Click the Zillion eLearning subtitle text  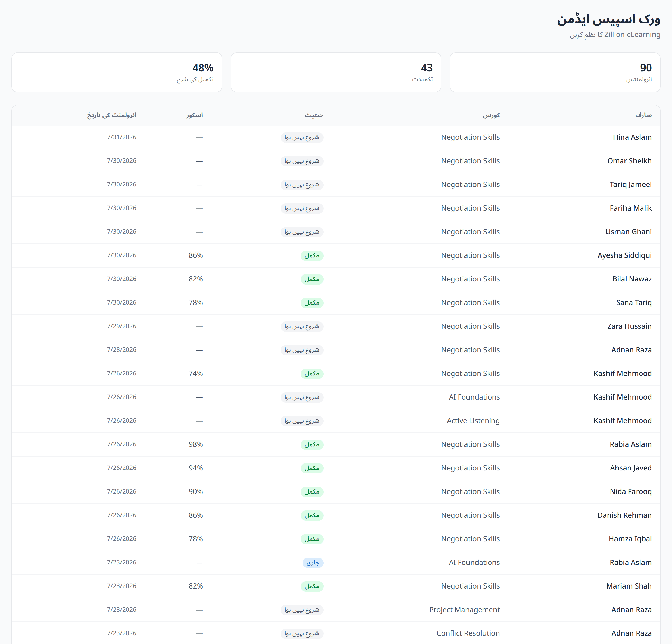[615, 35]
